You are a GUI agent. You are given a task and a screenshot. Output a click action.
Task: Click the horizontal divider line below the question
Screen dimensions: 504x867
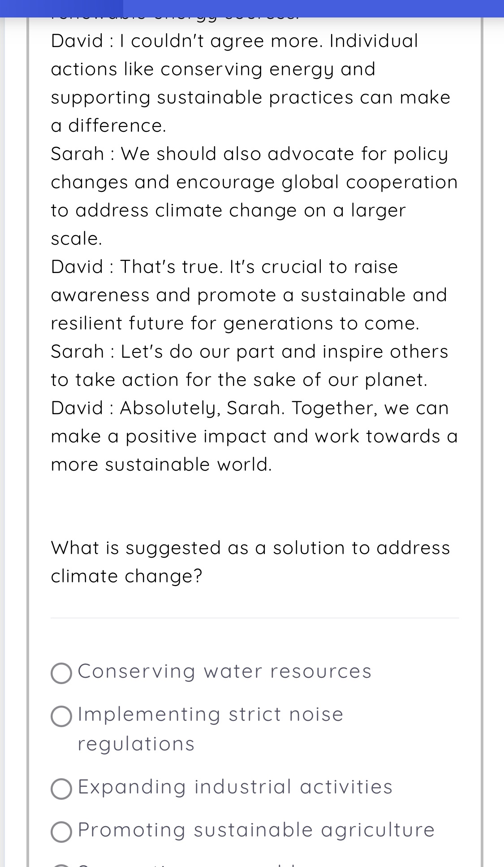(254, 618)
